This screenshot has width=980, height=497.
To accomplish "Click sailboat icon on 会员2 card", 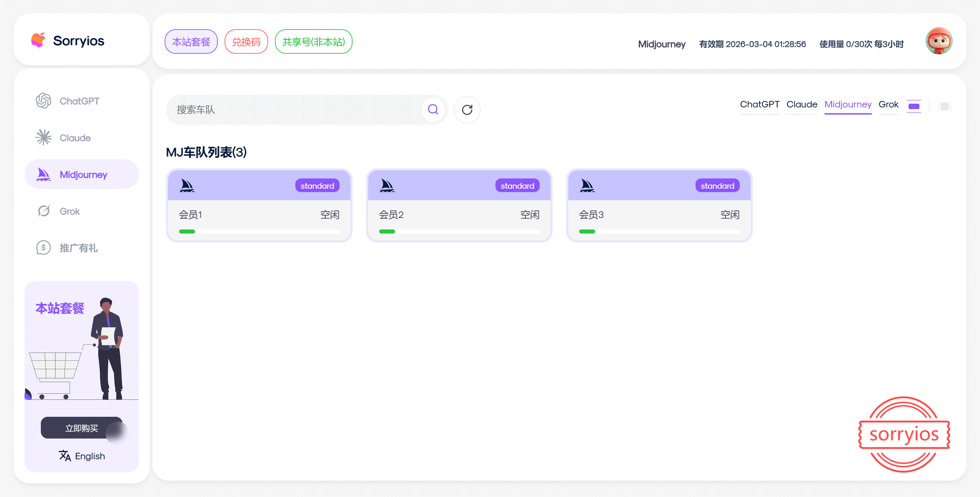I will (387, 185).
